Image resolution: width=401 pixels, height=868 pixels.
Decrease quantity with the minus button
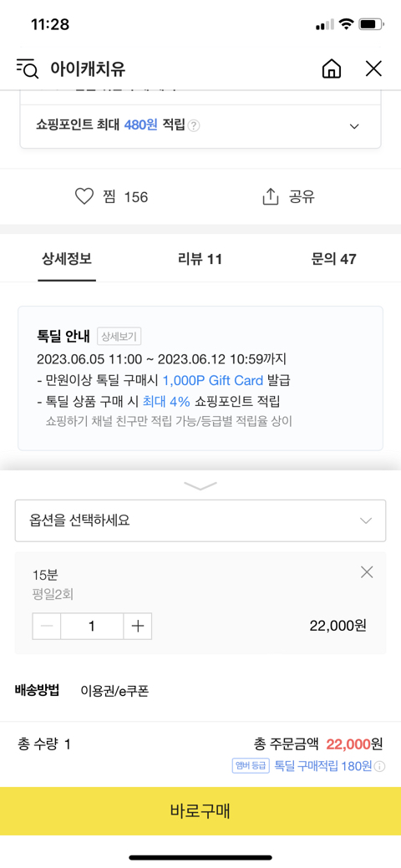(x=47, y=626)
